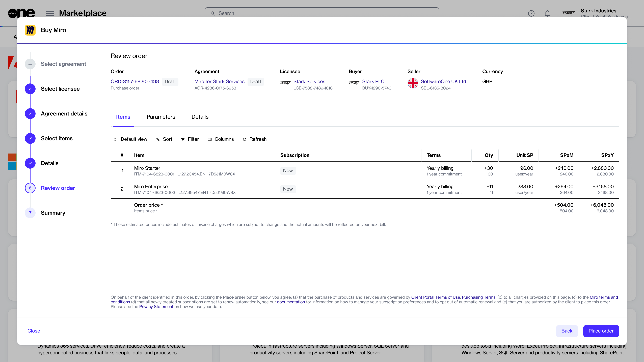
Task: Switch to the Parameters tab
Action: [x=161, y=117]
